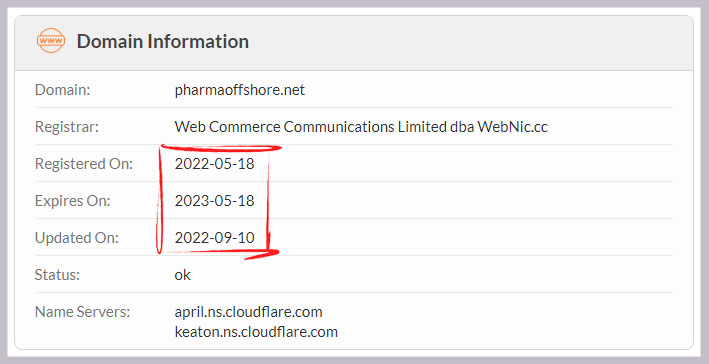The height and width of the screenshot is (364, 709).
Task: Click the Name Servers: label
Action: point(82,312)
